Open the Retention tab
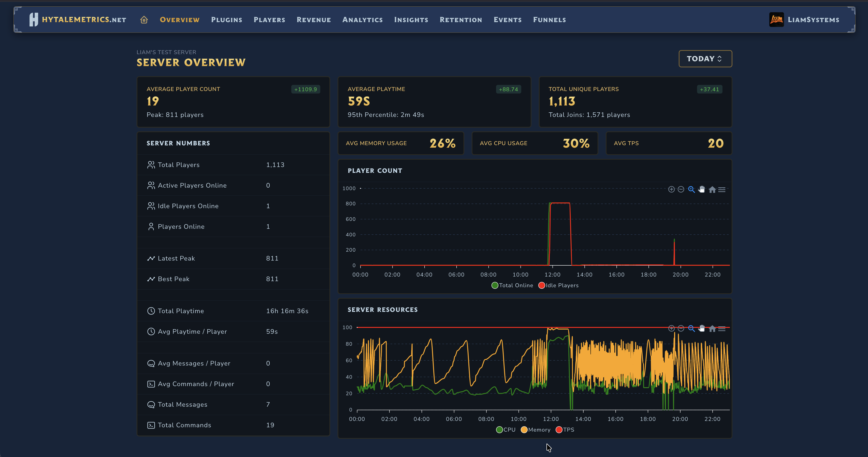This screenshot has height=457, width=868. click(x=461, y=20)
